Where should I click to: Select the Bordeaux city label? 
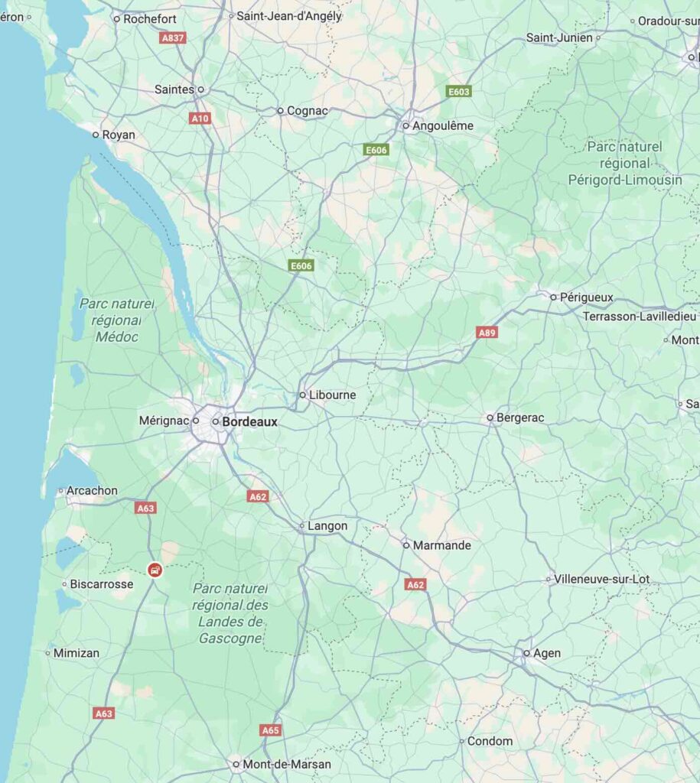pos(250,422)
